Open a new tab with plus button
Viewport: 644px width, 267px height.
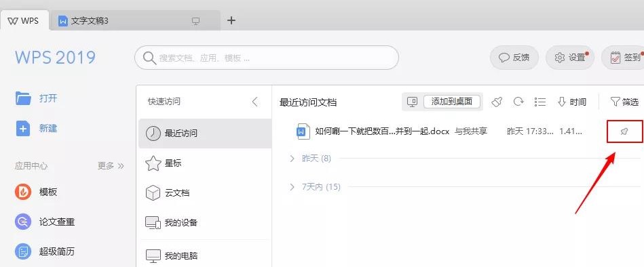[x=231, y=20]
